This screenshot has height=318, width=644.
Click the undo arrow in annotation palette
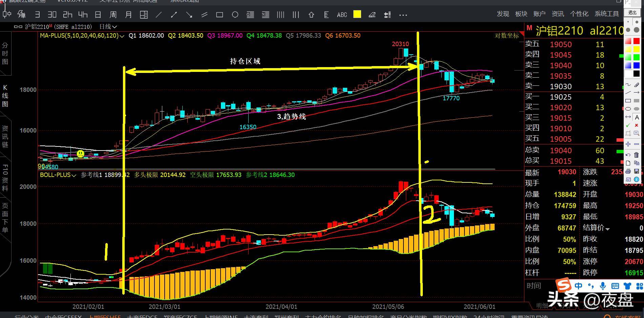628,155
